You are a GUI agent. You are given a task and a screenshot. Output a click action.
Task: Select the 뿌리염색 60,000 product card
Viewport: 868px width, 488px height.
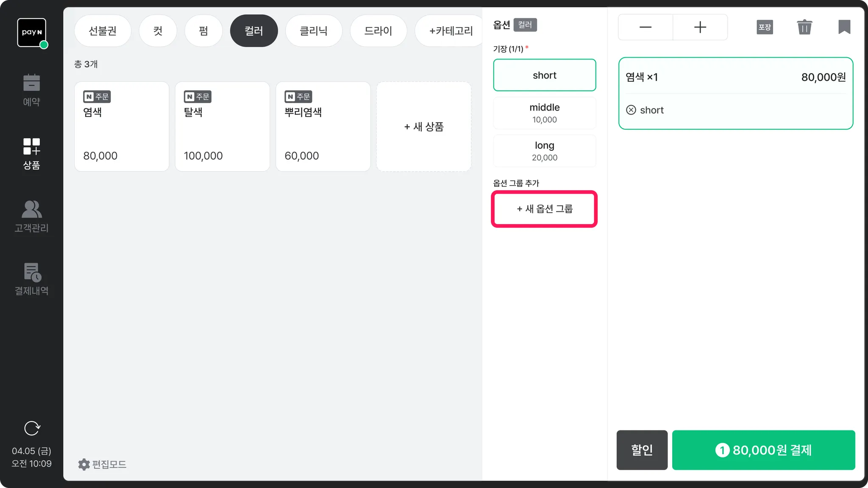coord(323,127)
